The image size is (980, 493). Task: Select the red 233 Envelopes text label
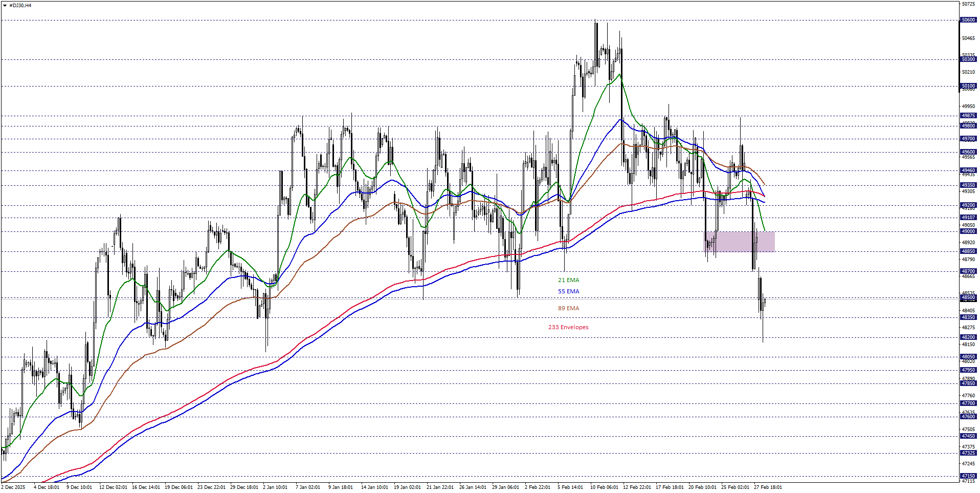tap(568, 327)
